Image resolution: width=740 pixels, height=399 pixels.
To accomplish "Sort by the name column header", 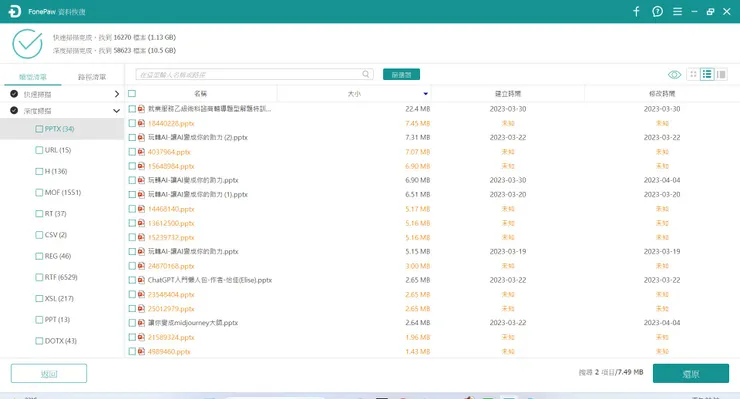I will tap(201, 94).
